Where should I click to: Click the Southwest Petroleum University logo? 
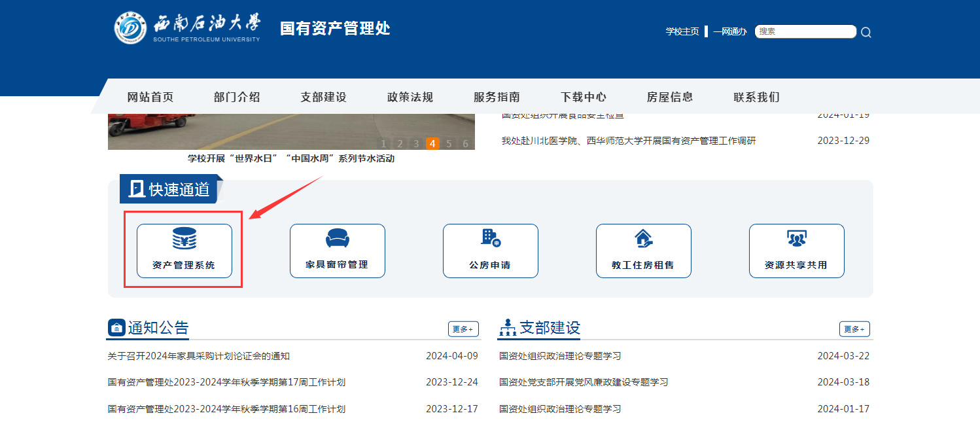[x=130, y=27]
